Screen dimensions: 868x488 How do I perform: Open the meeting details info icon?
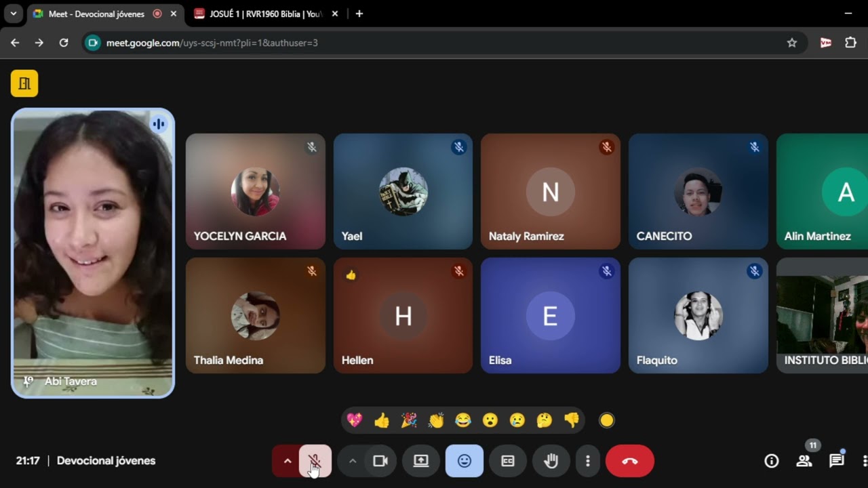click(772, 461)
